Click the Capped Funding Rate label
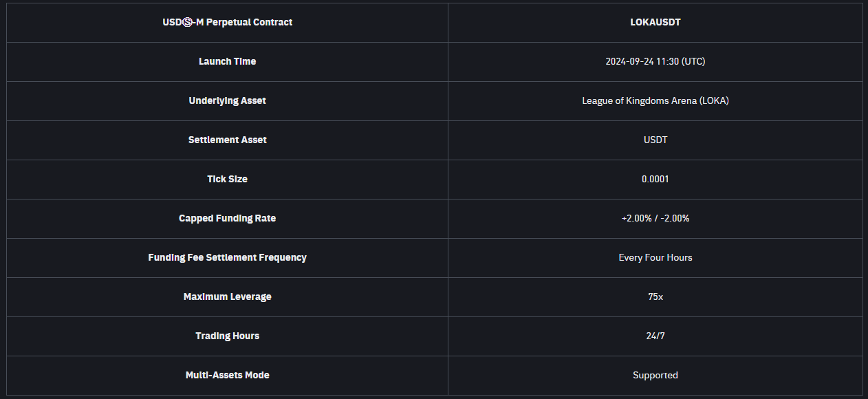 click(227, 218)
